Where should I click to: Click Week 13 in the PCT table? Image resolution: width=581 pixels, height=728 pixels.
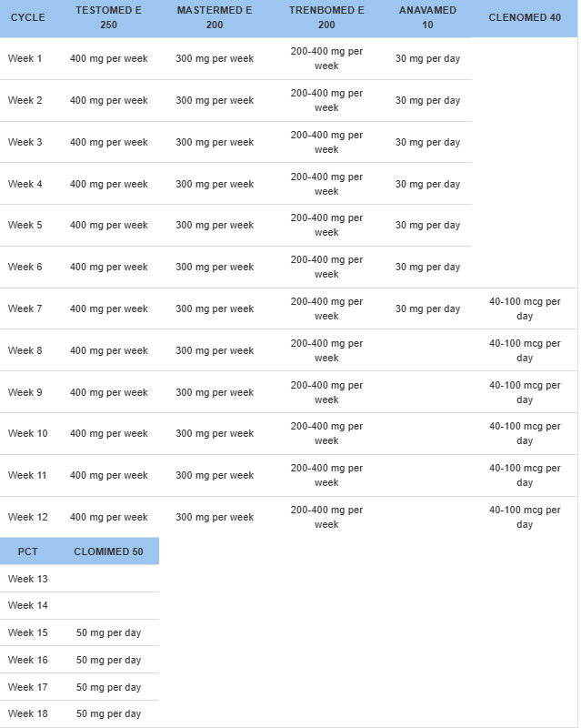pyautogui.click(x=28, y=579)
